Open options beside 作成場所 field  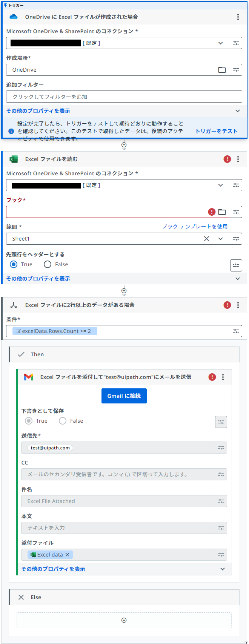click(x=236, y=70)
